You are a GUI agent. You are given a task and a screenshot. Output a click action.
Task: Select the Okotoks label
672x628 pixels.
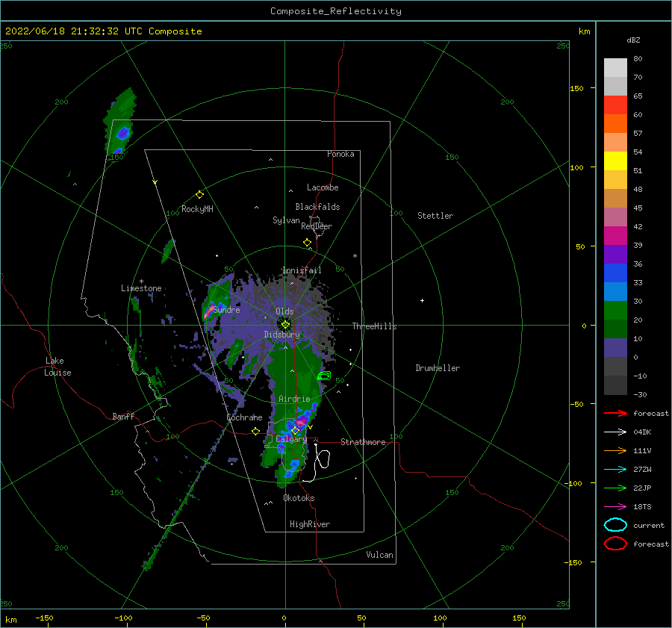pos(299,498)
